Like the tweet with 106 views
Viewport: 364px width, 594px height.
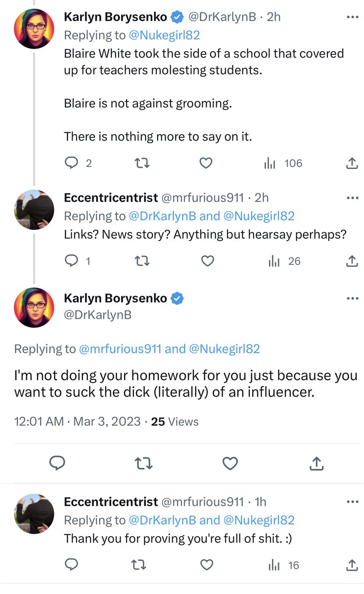[206, 163]
